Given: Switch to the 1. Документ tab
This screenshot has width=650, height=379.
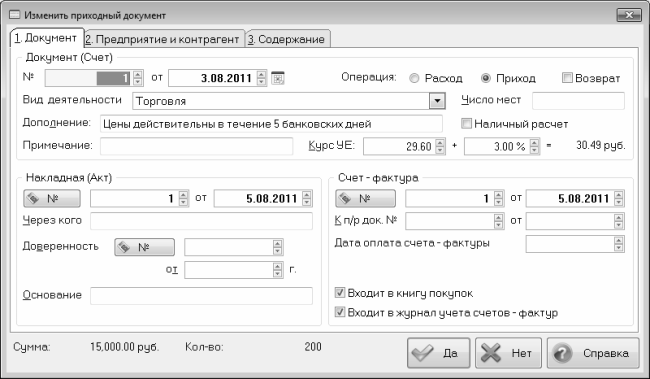Looking at the screenshot, I should point(46,38).
